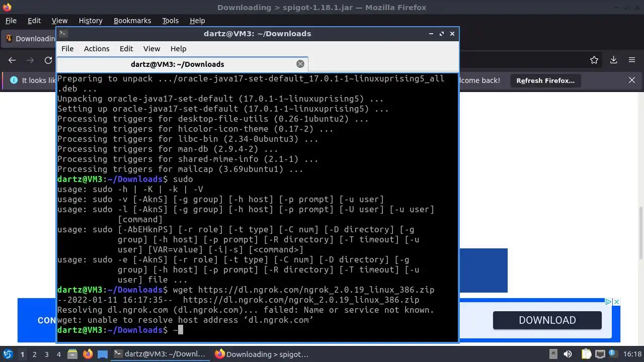Click the Refresh Firefox button
The height and width of the screenshot is (362, 644).
[x=545, y=80]
